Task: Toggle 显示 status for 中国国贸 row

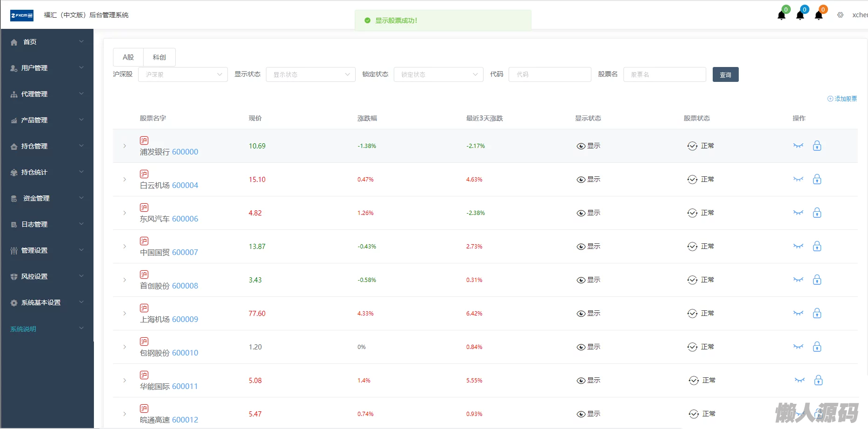Action: coord(588,247)
